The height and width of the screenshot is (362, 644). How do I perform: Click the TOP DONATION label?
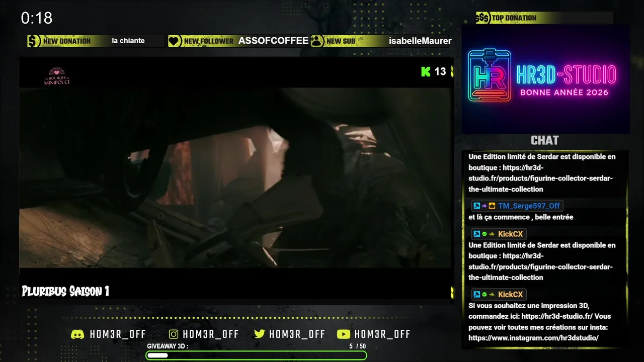[x=514, y=18]
